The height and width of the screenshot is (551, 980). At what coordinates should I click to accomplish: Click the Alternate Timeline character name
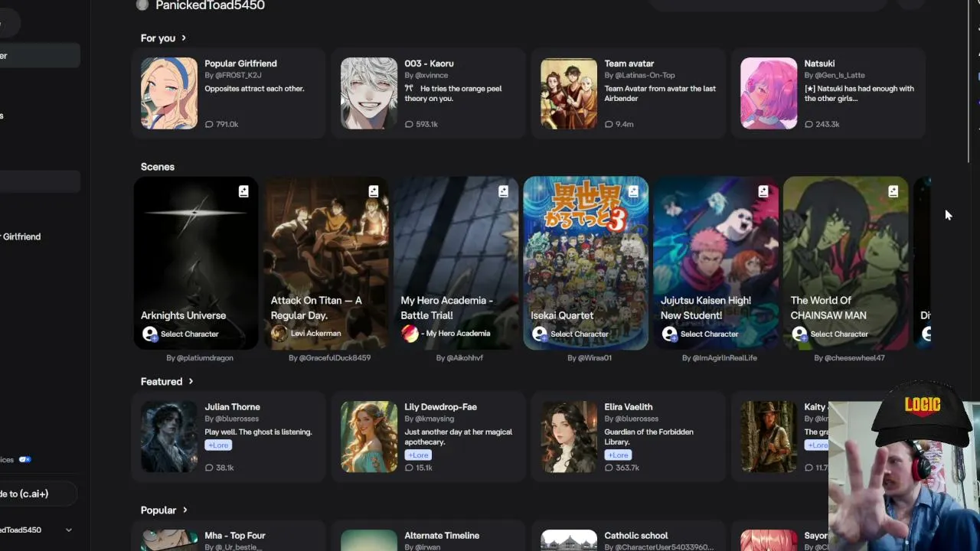[442, 536]
